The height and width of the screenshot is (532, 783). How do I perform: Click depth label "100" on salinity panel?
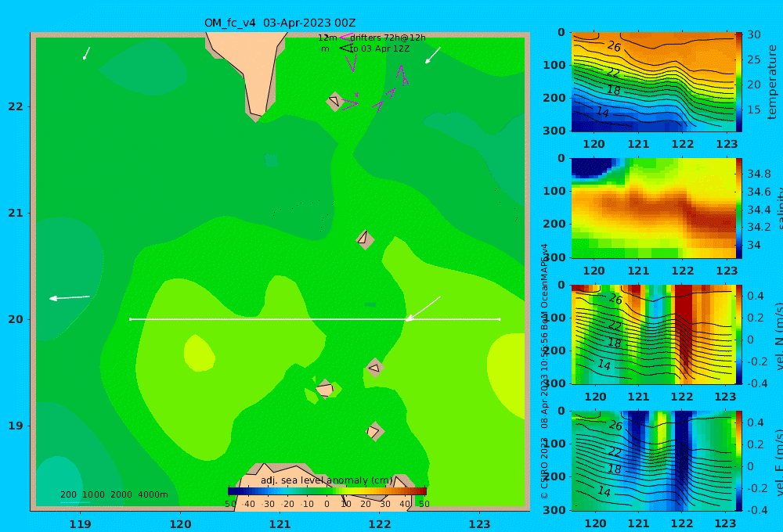(x=554, y=191)
